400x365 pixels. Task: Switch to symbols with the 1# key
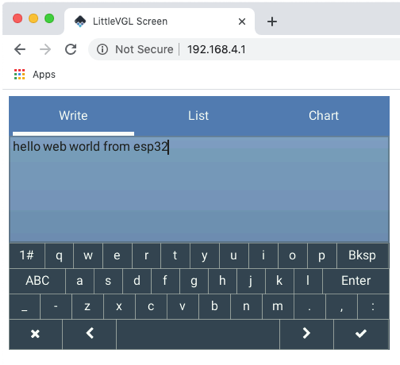[27, 256]
